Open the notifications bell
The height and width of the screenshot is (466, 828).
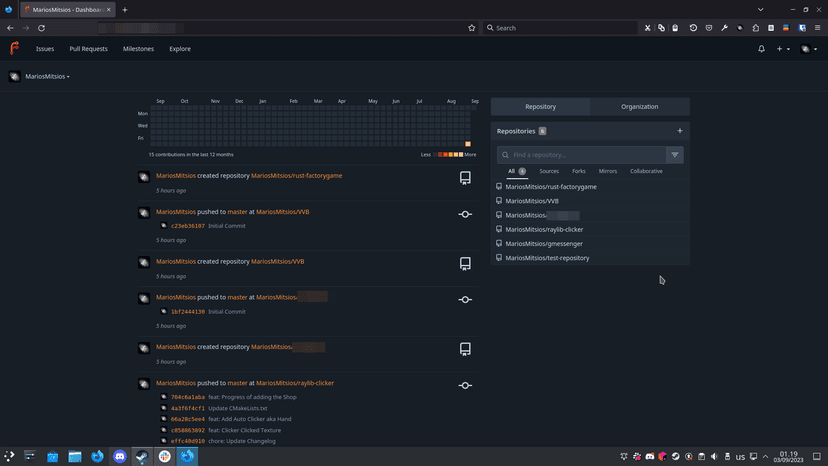point(761,48)
